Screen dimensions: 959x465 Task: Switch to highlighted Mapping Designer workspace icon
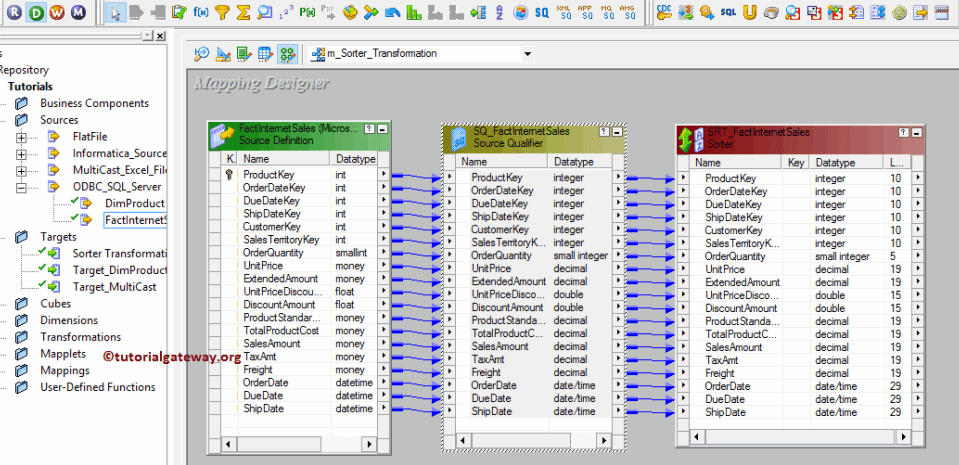(x=287, y=54)
